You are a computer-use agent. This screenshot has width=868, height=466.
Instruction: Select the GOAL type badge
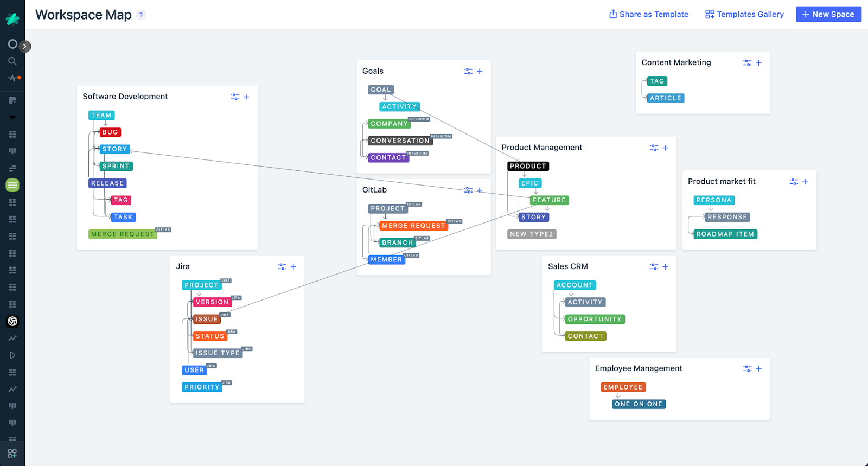pyautogui.click(x=381, y=90)
